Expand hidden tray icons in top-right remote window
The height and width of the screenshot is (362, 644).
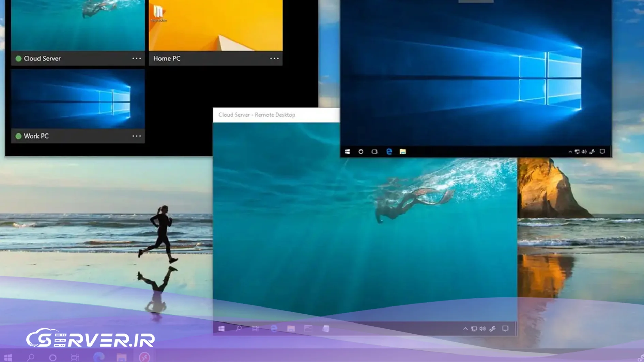coord(570,152)
